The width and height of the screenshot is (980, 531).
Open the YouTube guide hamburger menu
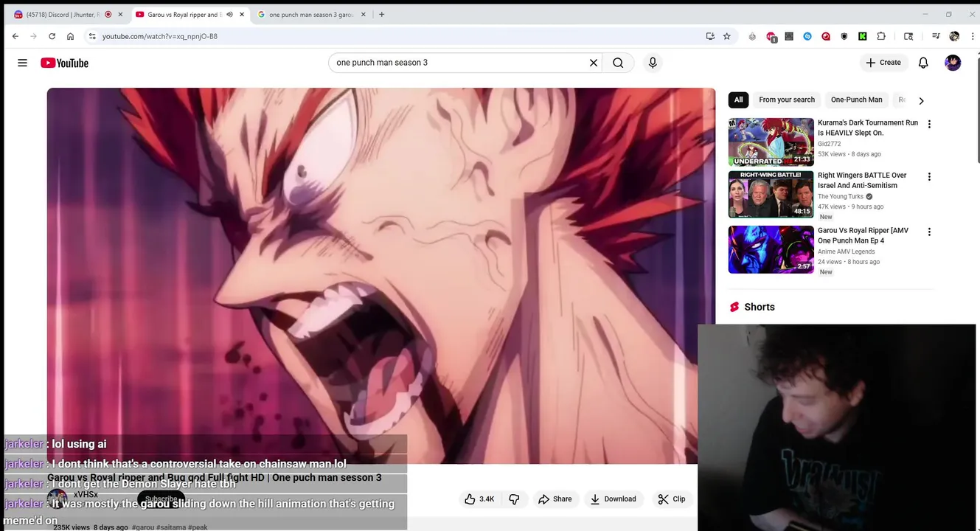pos(22,63)
